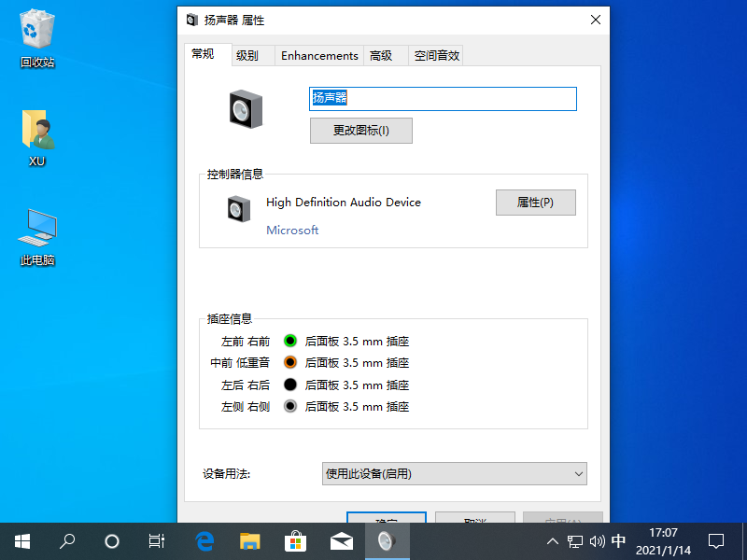Open Task View from the taskbar

coord(157,541)
